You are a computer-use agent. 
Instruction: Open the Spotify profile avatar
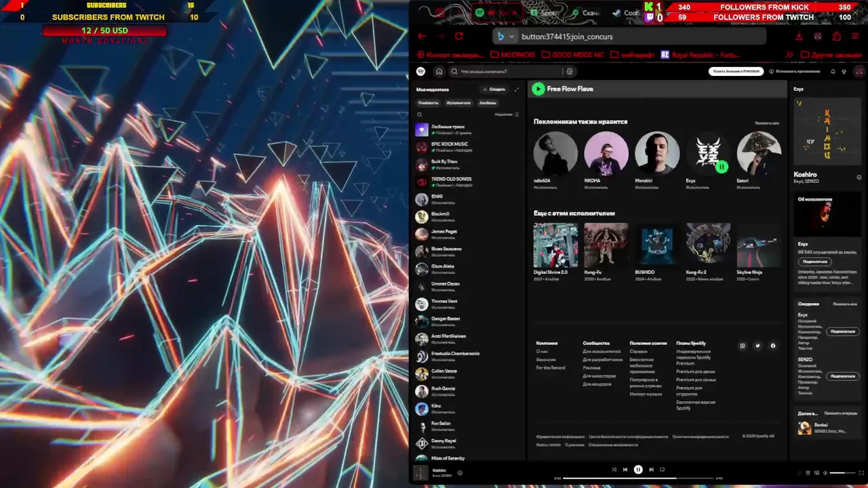click(x=859, y=71)
